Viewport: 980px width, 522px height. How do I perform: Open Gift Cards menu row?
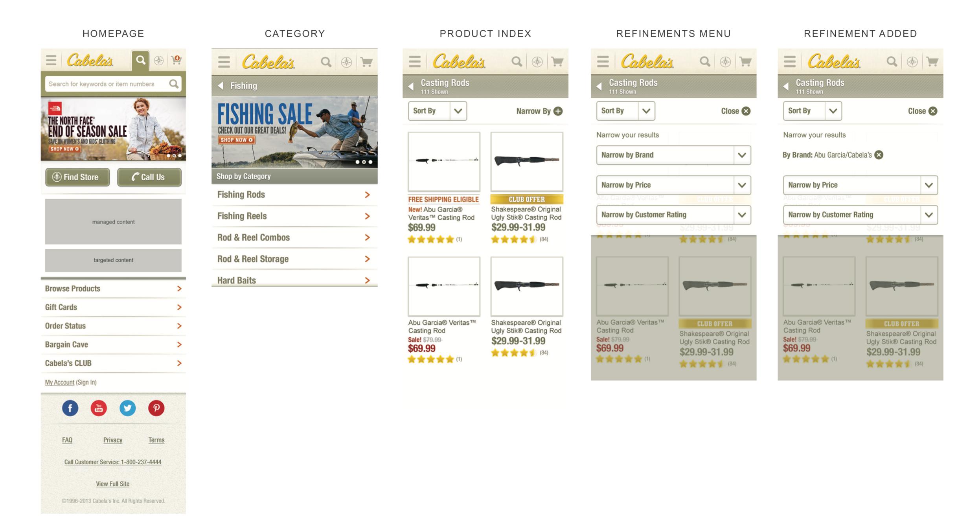pos(113,307)
